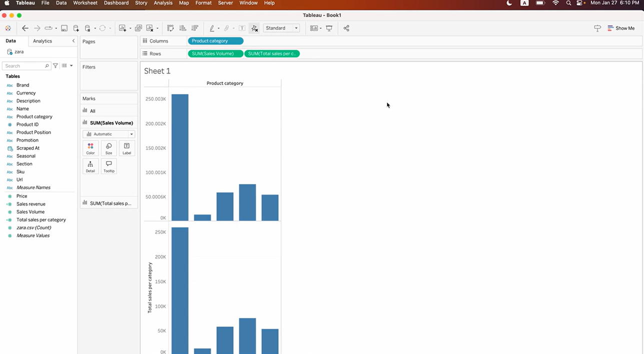The image size is (644, 354).
Task: Switch to the Data tab
Action: (x=11, y=41)
